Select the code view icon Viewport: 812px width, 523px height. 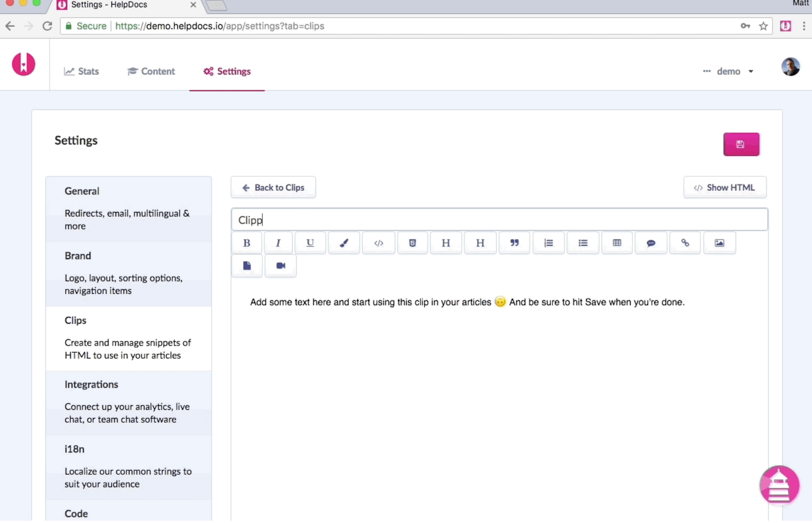pos(378,242)
